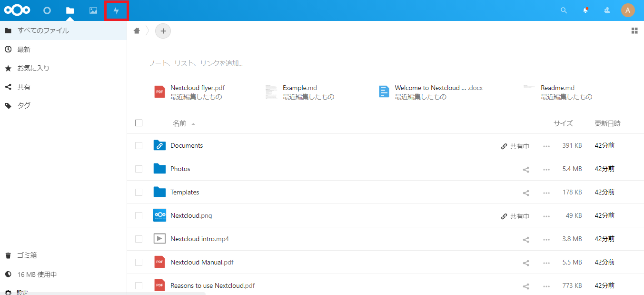Open the Nextcloud.png file
644x295 pixels.
(x=191, y=215)
